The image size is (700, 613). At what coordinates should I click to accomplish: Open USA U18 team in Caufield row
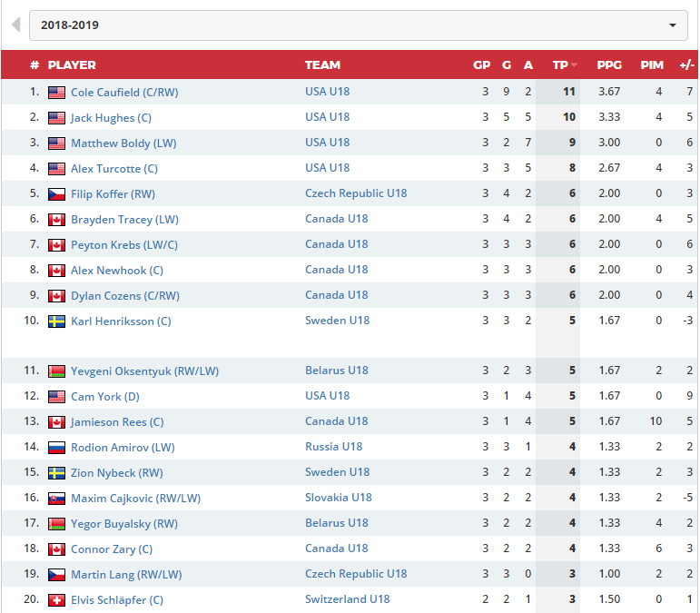[x=327, y=92]
